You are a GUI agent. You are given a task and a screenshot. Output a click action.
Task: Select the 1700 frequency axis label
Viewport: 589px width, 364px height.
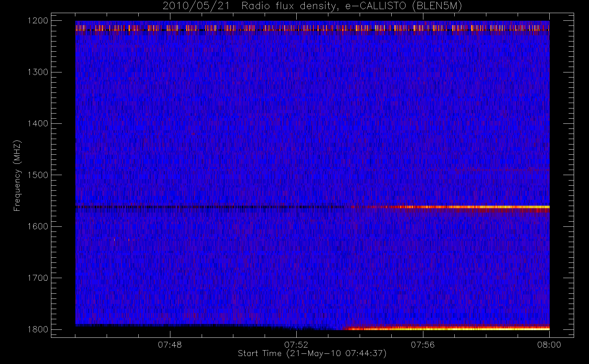pos(38,278)
